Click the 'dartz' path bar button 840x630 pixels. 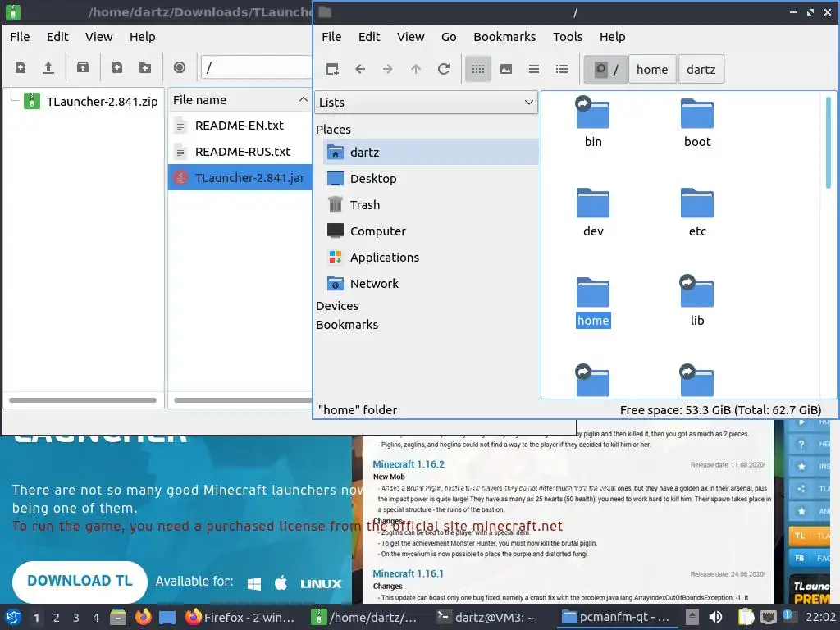[x=701, y=69]
